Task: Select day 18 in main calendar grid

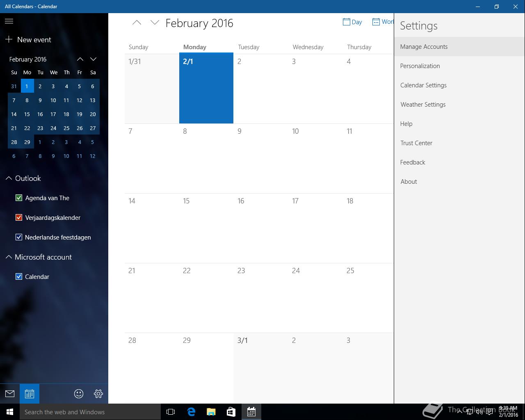Action: point(368,228)
